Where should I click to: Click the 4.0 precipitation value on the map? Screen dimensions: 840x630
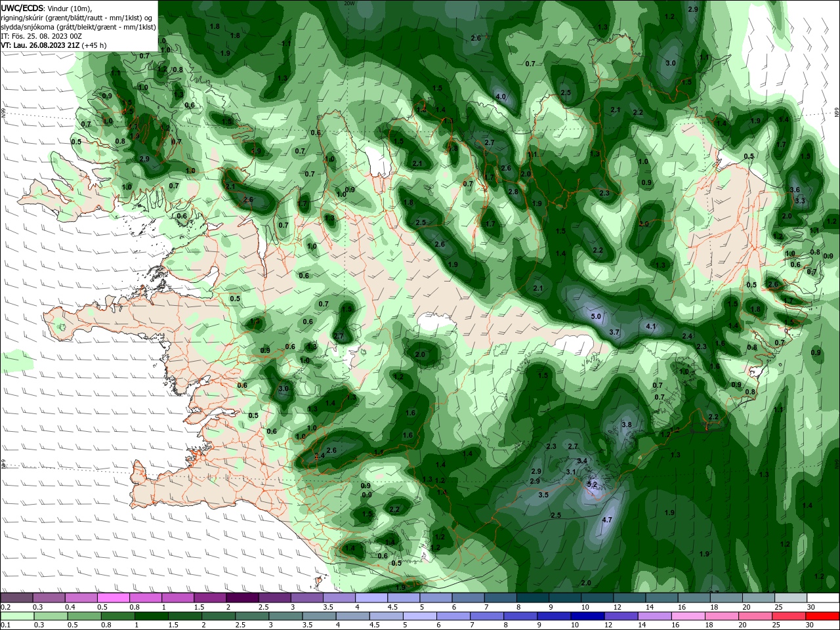pyautogui.click(x=501, y=96)
